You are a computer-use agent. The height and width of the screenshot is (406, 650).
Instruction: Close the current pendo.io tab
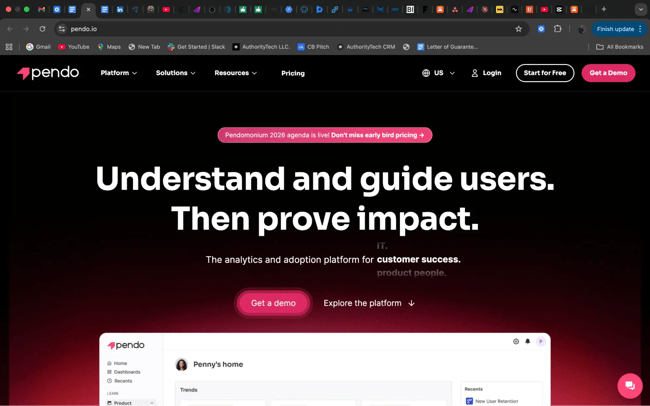pyautogui.click(x=88, y=9)
